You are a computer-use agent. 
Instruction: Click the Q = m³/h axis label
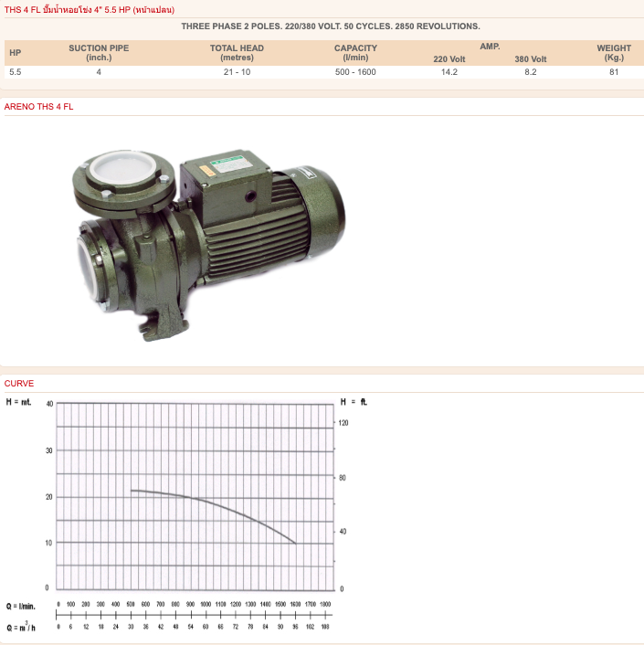[x=21, y=627]
